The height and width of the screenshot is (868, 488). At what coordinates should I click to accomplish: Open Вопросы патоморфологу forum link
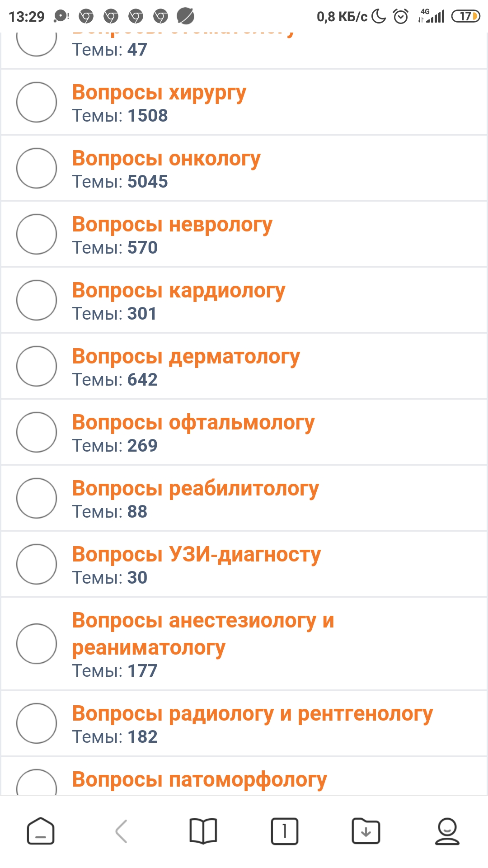pos(199,780)
